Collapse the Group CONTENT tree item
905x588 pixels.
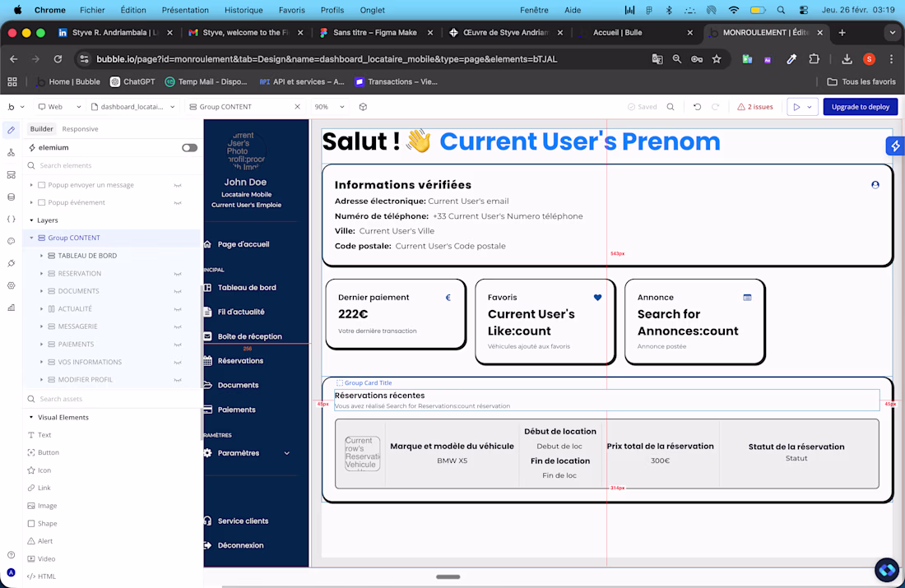tap(32, 238)
